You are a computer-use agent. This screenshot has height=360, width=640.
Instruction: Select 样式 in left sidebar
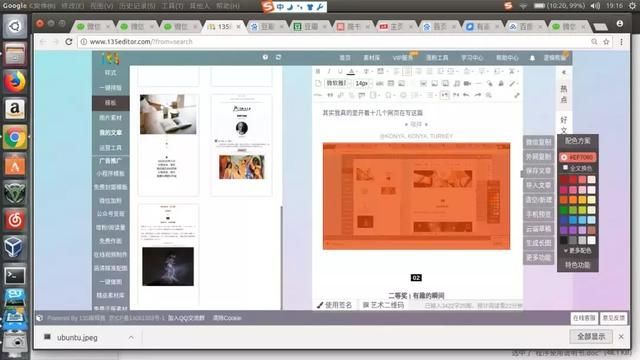pyautogui.click(x=111, y=73)
